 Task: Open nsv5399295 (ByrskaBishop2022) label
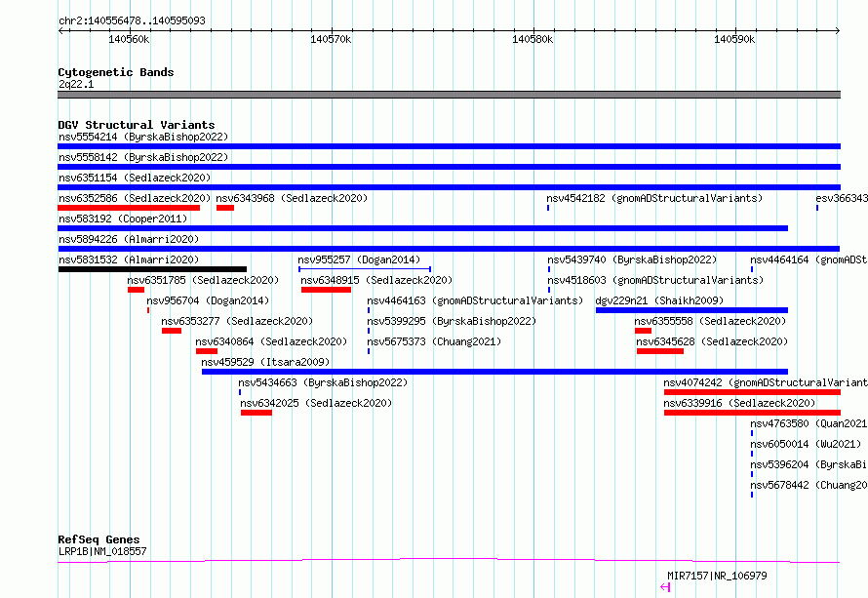tap(452, 321)
